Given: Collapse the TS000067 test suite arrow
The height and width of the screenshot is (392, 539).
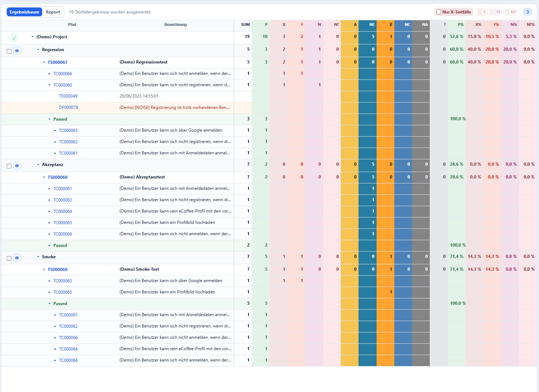Looking at the screenshot, I should (x=44, y=62).
